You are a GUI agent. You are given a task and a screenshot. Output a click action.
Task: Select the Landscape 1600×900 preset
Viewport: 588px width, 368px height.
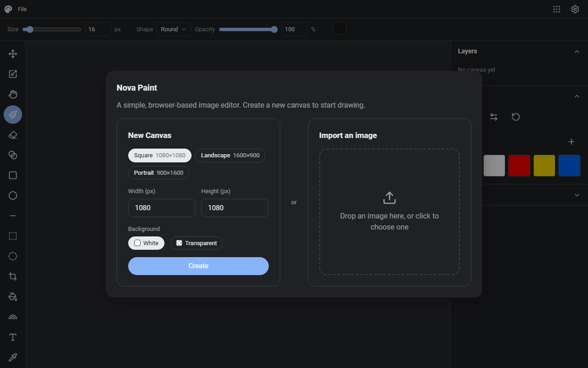(x=230, y=155)
